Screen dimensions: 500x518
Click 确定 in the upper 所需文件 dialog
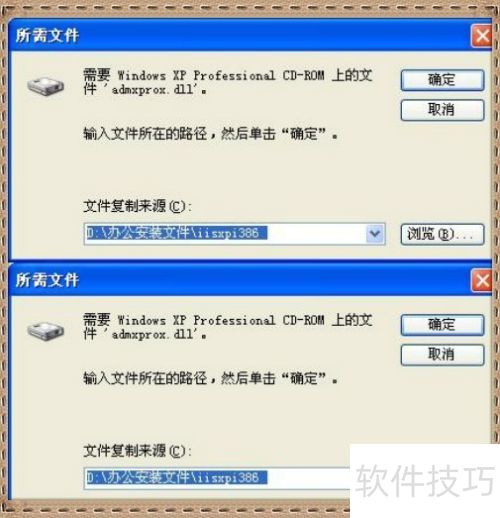tap(442, 80)
